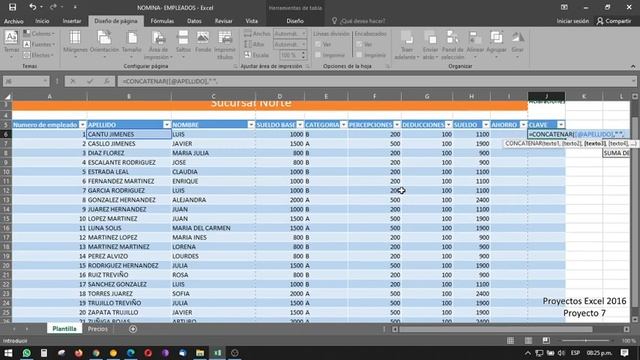This screenshot has width=640, height=360.
Task: Click the ¿Qué desea hacer? search box
Action: click(x=362, y=21)
